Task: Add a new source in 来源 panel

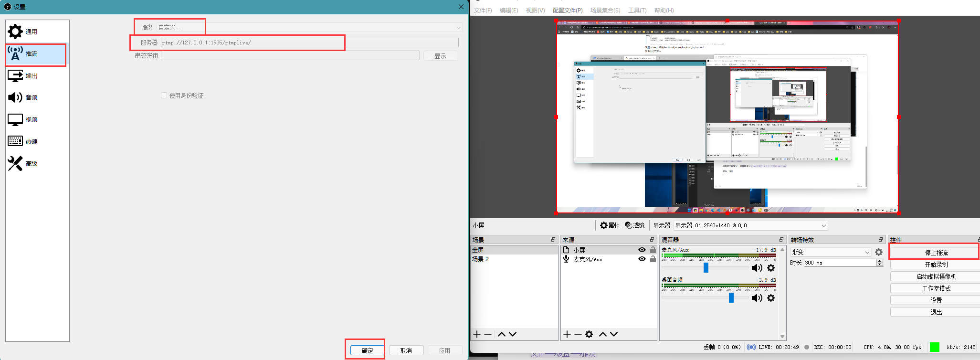Action: click(x=567, y=334)
